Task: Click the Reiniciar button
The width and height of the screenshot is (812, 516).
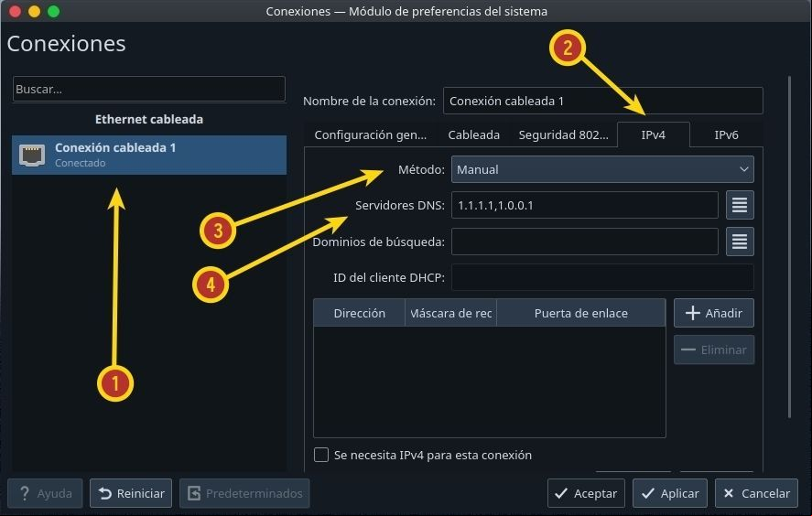Action: click(131, 493)
